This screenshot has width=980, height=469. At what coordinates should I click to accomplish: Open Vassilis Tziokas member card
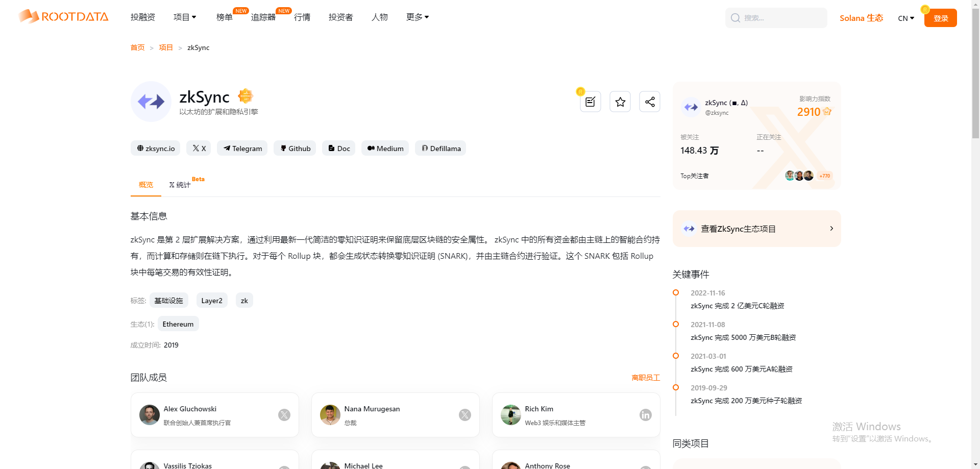215,460
